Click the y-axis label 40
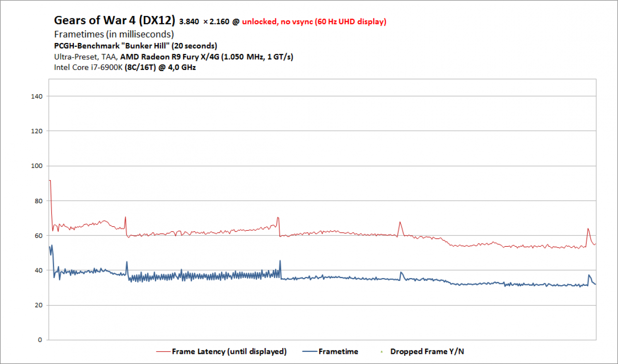Screen dimensions: 618x364 [39, 270]
